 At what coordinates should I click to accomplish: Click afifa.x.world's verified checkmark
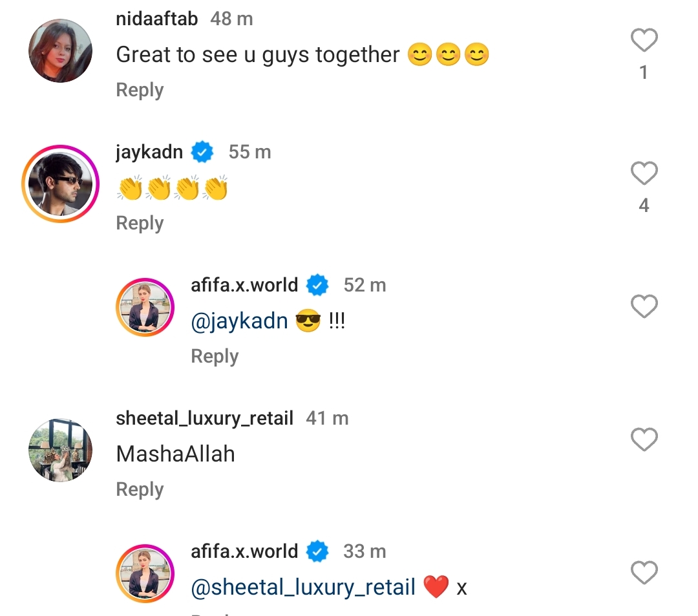[x=317, y=284]
